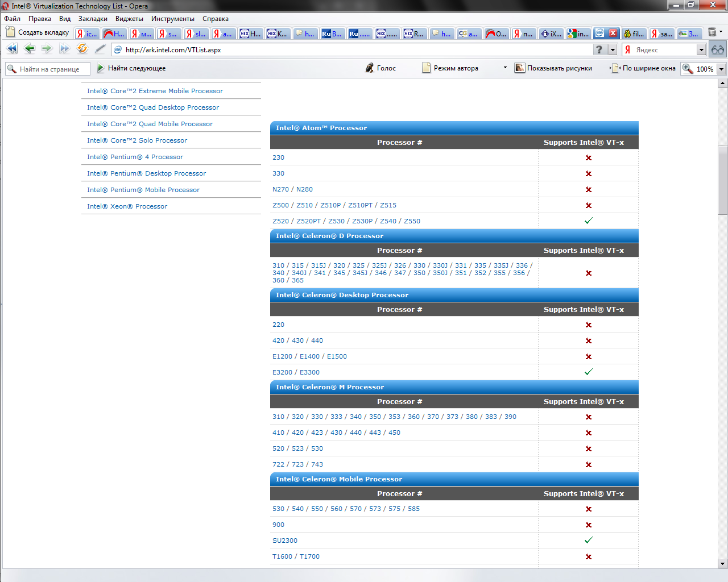
Task: Click the scrollbar up arrow
Action: click(722, 84)
